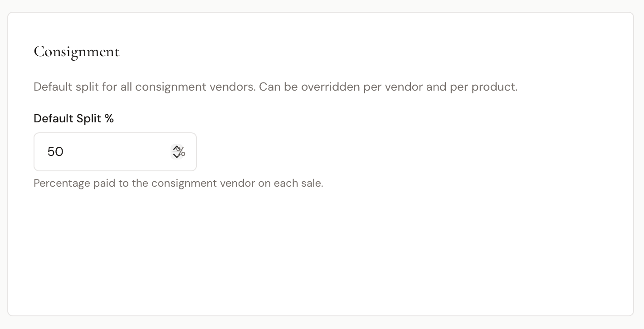Click the blank space below the helper text

(181, 213)
